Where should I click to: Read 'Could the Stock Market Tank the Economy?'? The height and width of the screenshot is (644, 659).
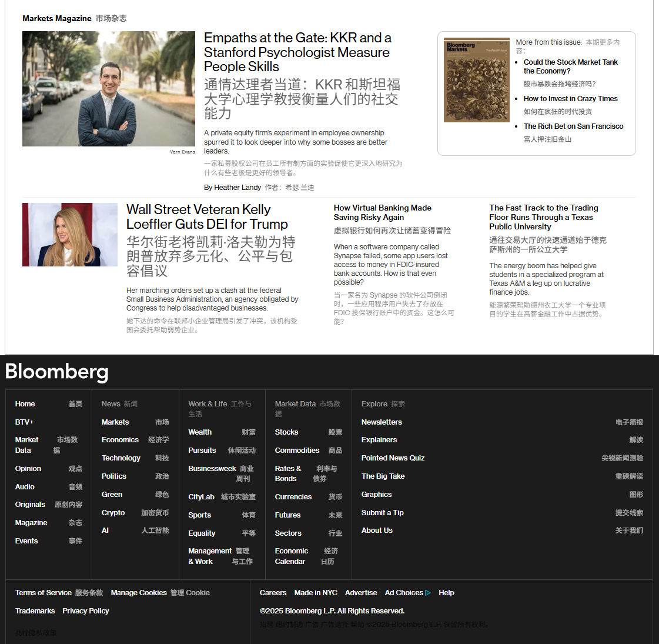570,66
